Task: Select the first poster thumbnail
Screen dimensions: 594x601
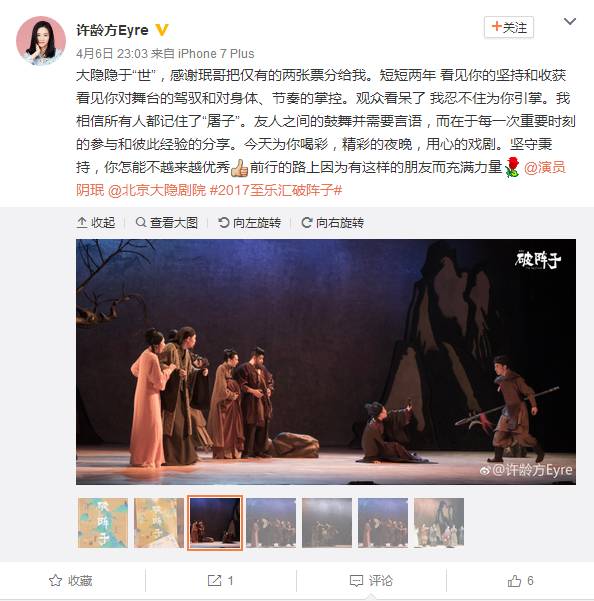Action: coord(103,523)
